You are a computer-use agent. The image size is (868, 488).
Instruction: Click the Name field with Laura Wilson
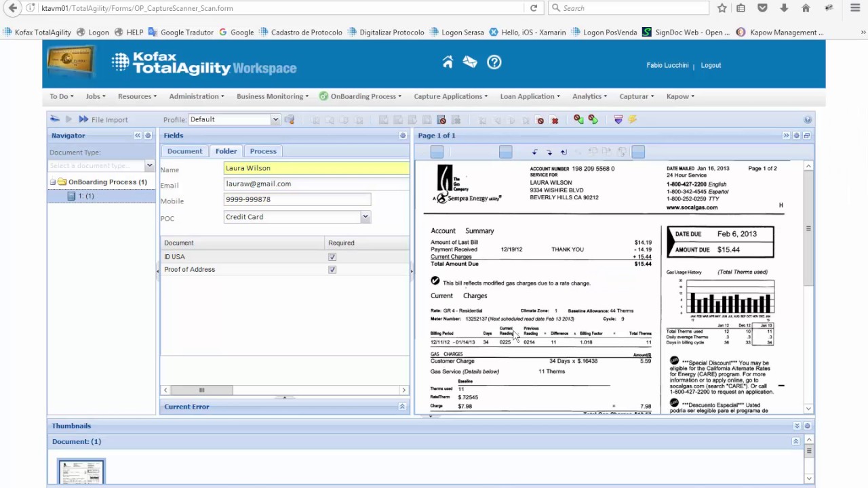tap(317, 168)
